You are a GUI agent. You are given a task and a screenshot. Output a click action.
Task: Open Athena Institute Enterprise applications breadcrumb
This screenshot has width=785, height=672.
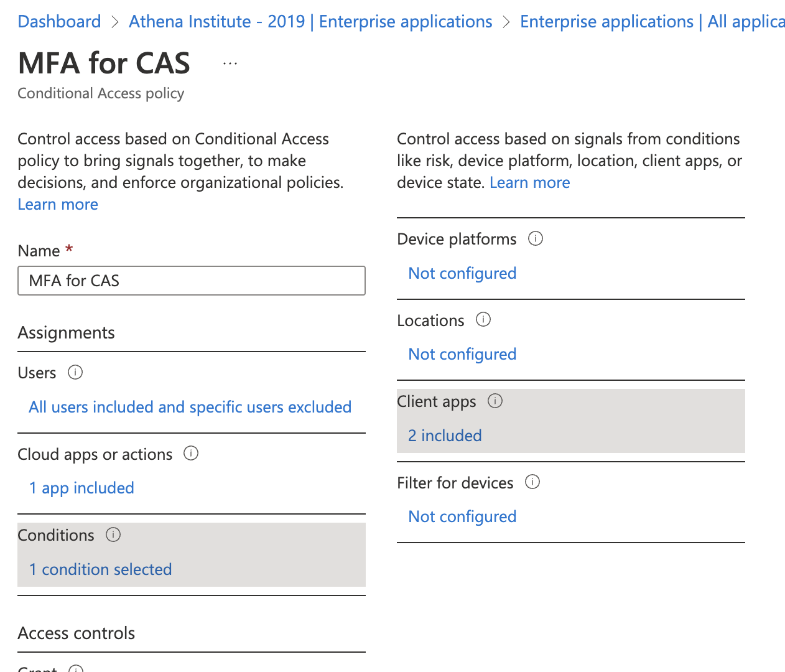click(x=310, y=22)
